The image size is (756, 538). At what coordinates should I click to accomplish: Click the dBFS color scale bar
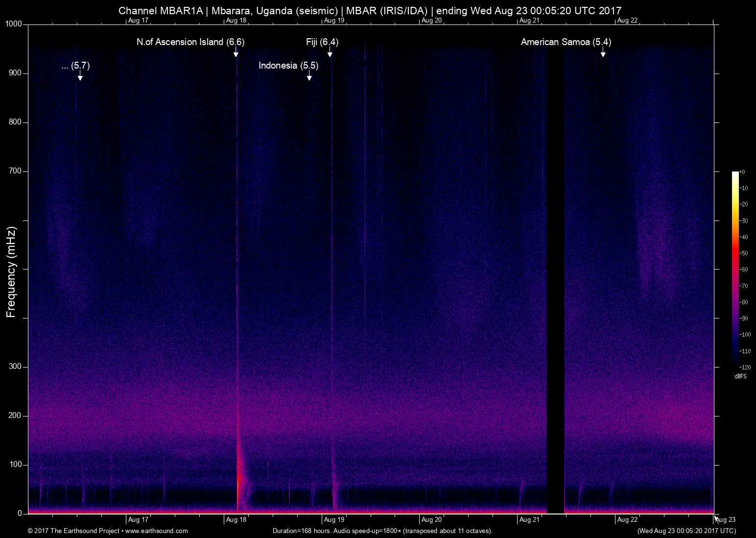coord(736,269)
